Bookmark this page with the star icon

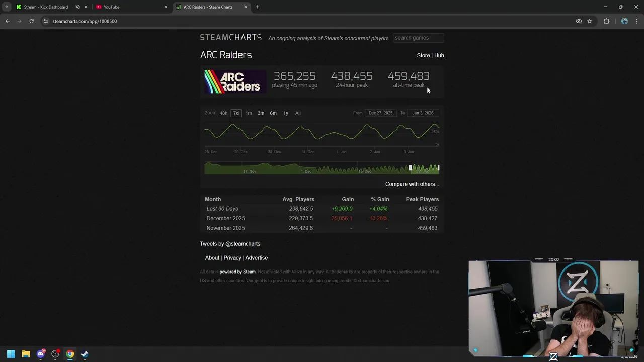click(590, 21)
